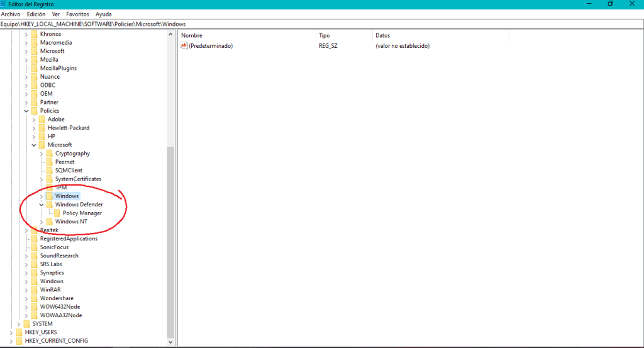Click the Mozilla folder icon
This screenshot has width=644, height=348.
click(x=34, y=60)
